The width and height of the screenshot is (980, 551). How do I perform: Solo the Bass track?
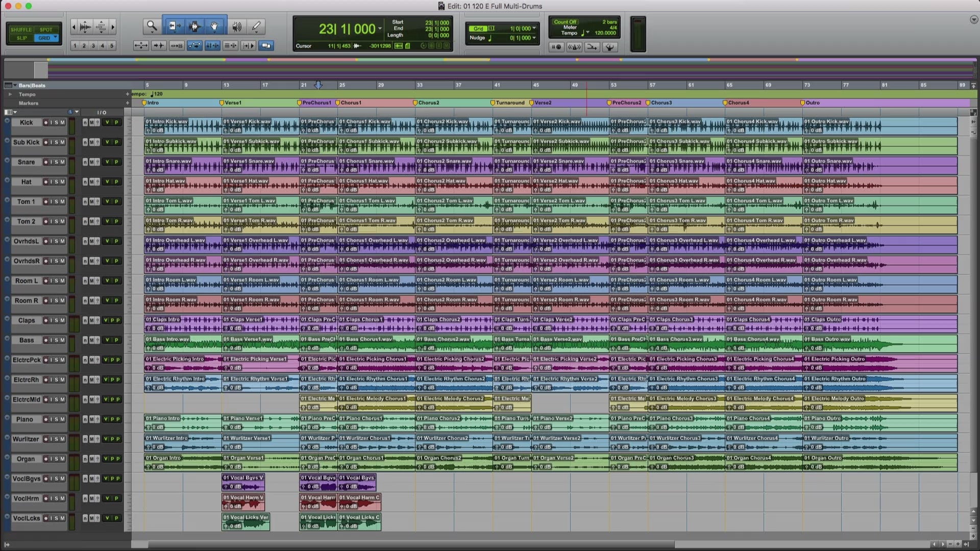57,340
